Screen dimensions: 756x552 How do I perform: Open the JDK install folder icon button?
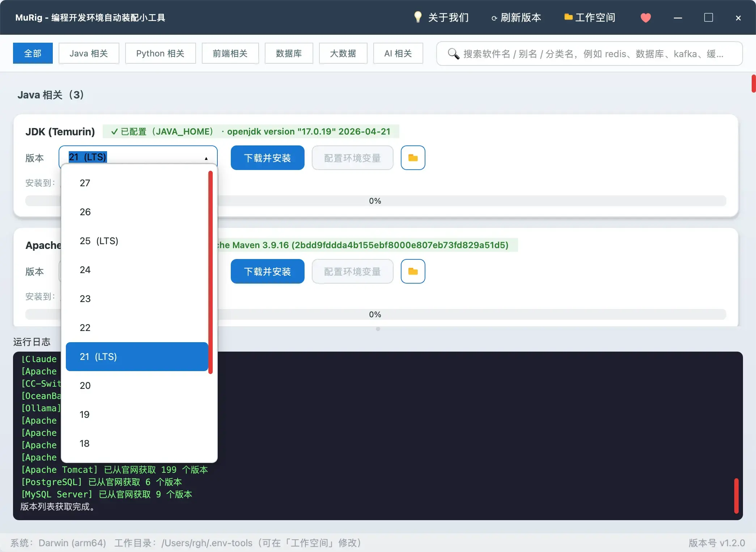click(413, 158)
